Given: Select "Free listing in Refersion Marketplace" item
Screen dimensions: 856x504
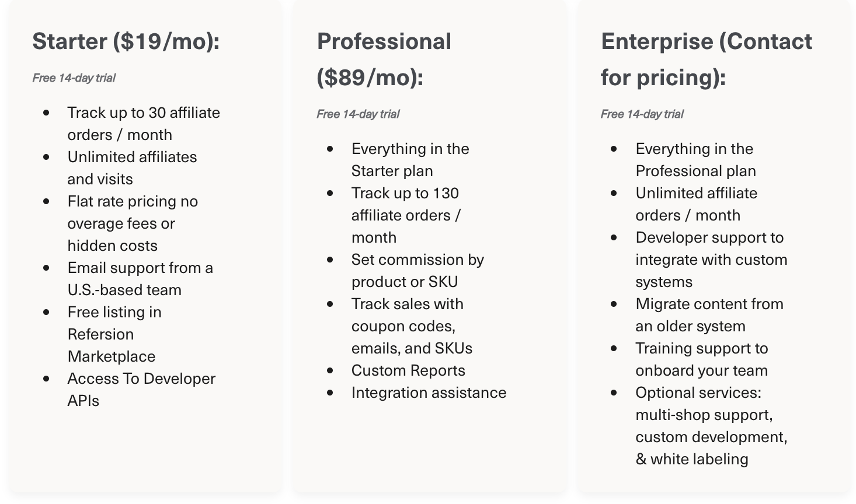Looking at the screenshot, I should coord(114,334).
